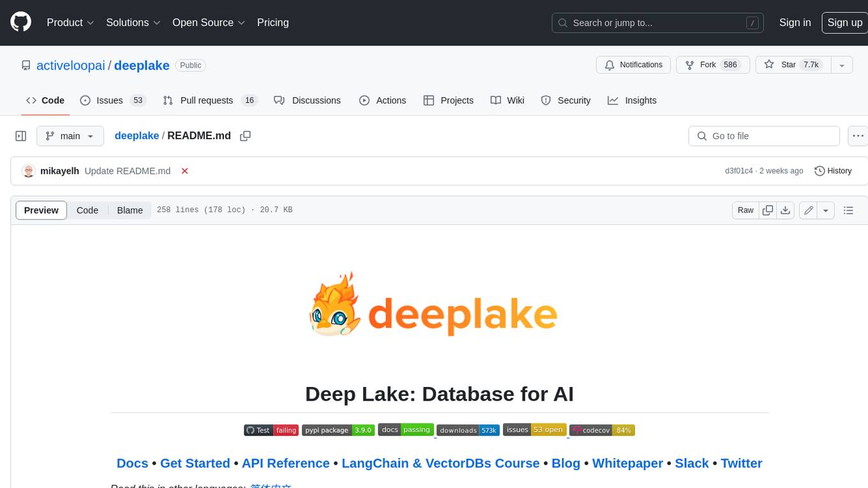The height and width of the screenshot is (488, 868).
Task: Click the issues 53 open badge
Action: click(535, 430)
